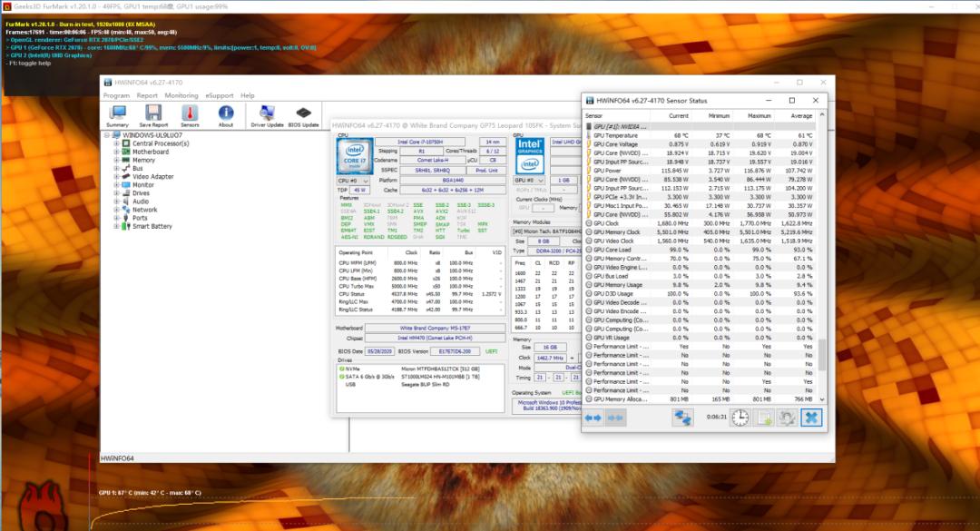Select the GPU Core Load sensor row
Image resolution: width=980 pixels, height=531 pixels.
[x=701, y=250]
